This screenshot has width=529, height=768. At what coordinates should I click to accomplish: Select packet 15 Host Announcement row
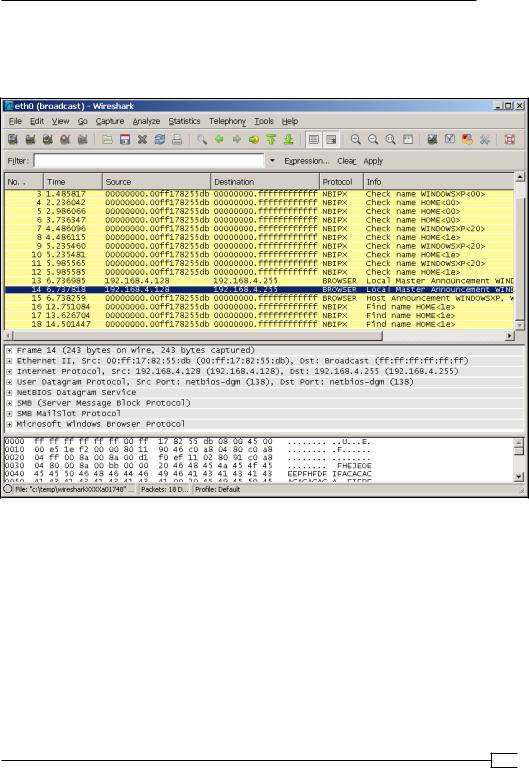(259, 298)
